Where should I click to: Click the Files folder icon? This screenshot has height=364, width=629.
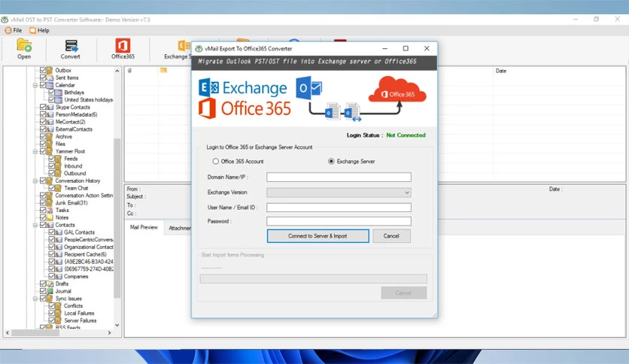click(50, 144)
